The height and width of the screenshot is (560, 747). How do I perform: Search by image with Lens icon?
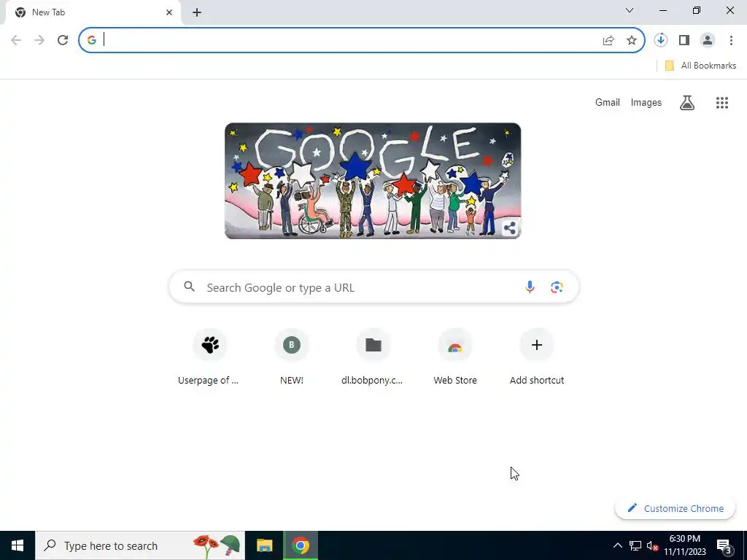(x=557, y=287)
